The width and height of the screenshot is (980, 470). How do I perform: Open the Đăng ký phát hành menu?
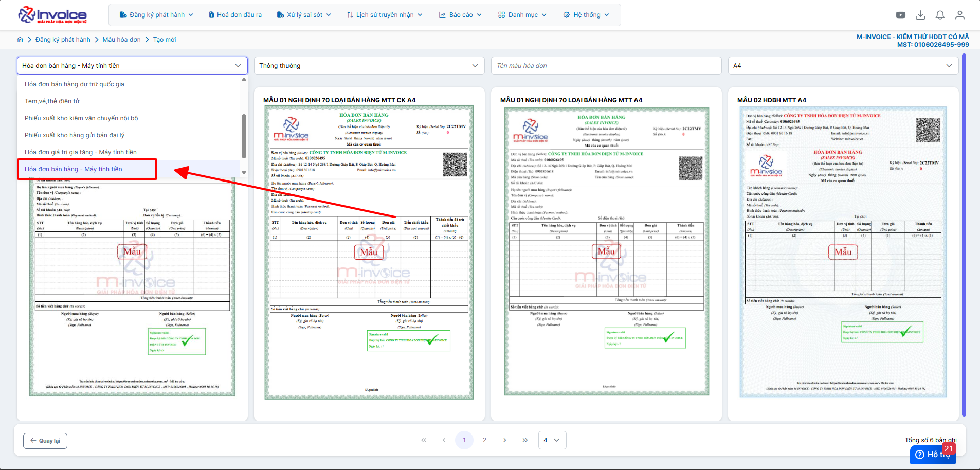(156, 15)
